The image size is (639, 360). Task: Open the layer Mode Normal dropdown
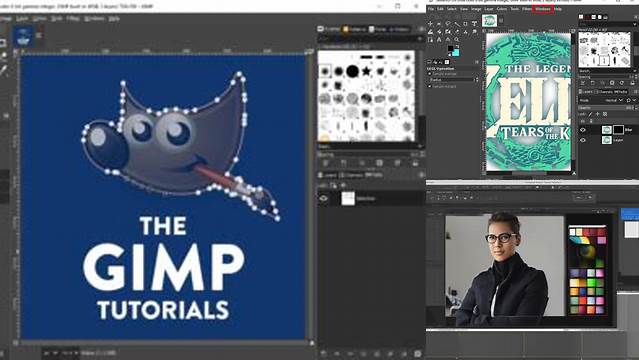pos(613,100)
